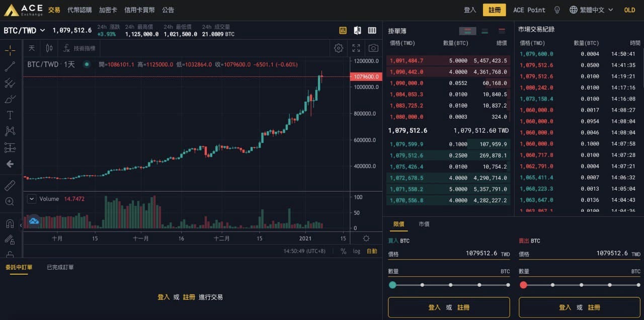This screenshot has width=644, height=320.
Task: Click order book buy row 1,072,678.5
Action: pyautogui.click(x=448, y=178)
